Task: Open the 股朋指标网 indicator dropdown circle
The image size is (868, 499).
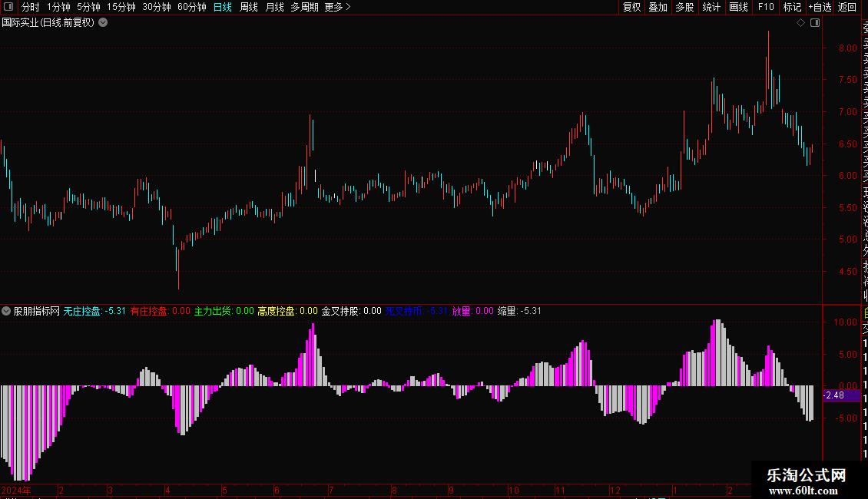Action: click(6, 311)
